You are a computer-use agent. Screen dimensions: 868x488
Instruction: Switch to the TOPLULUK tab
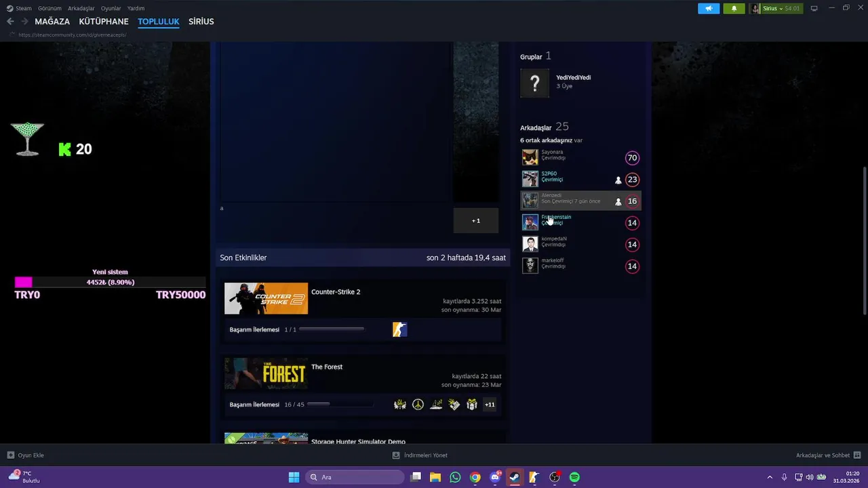click(x=158, y=22)
